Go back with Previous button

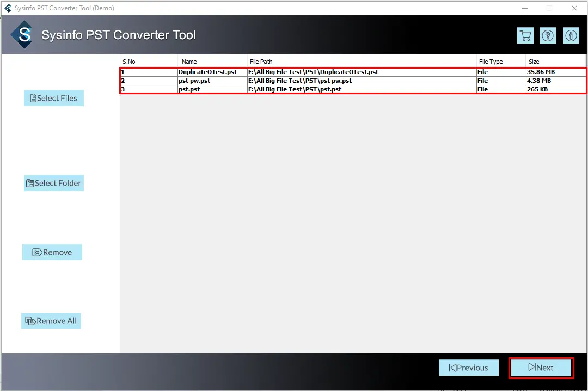[x=468, y=368]
